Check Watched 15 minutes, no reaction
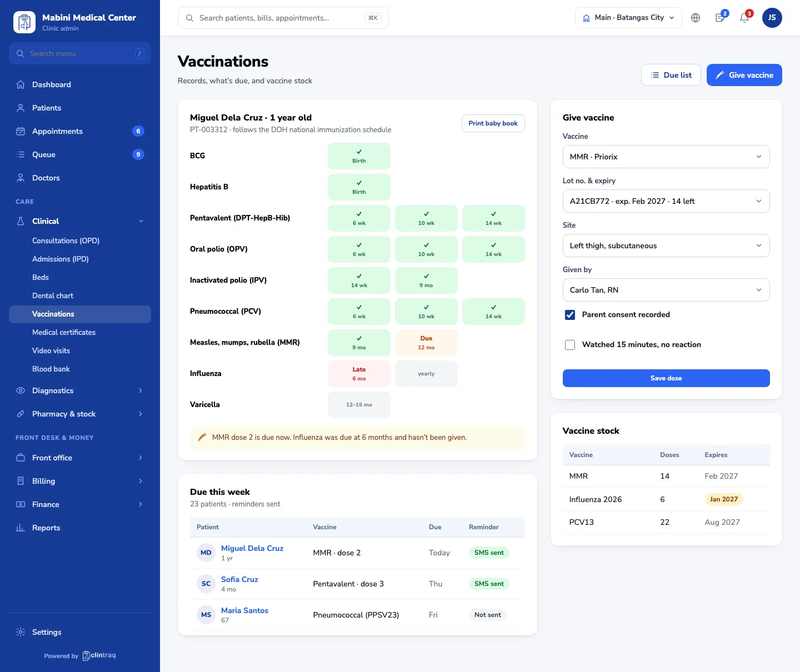This screenshot has height=672, width=800. pos(570,345)
